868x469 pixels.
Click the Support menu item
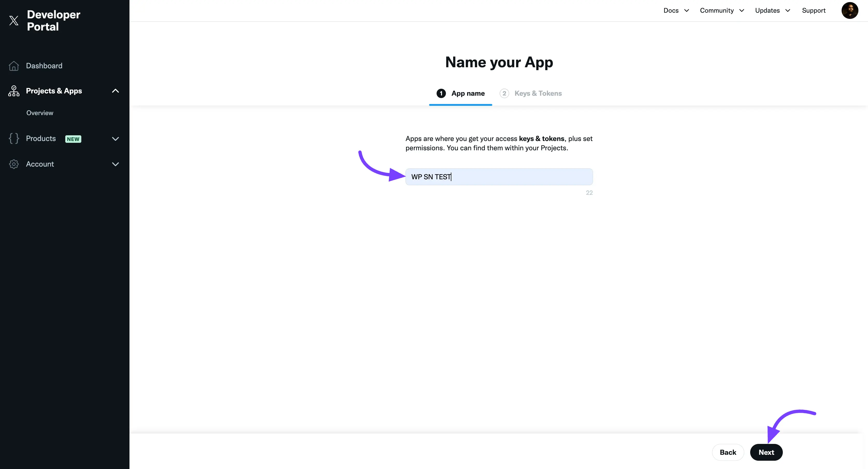(814, 10)
